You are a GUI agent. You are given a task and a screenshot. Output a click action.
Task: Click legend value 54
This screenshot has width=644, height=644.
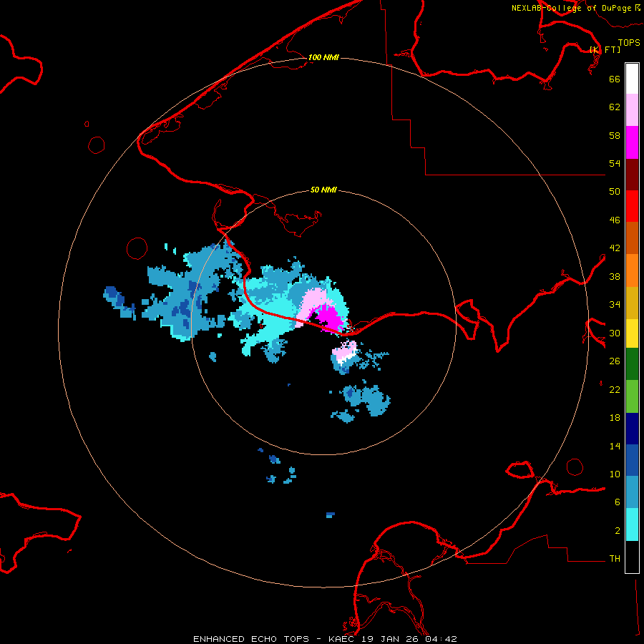coord(615,163)
